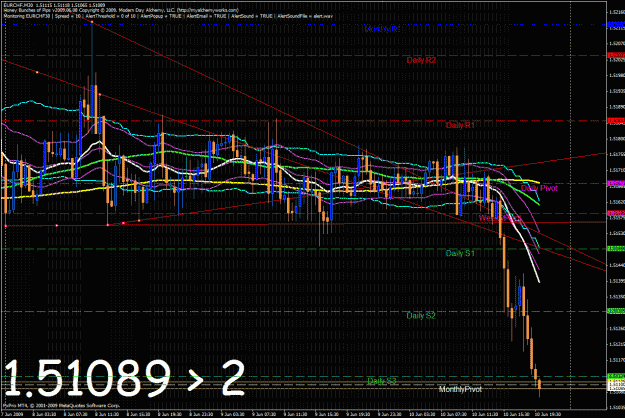
Task: Click the green Daily S2 price tag on axis
Action: pyautogui.click(x=616, y=311)
